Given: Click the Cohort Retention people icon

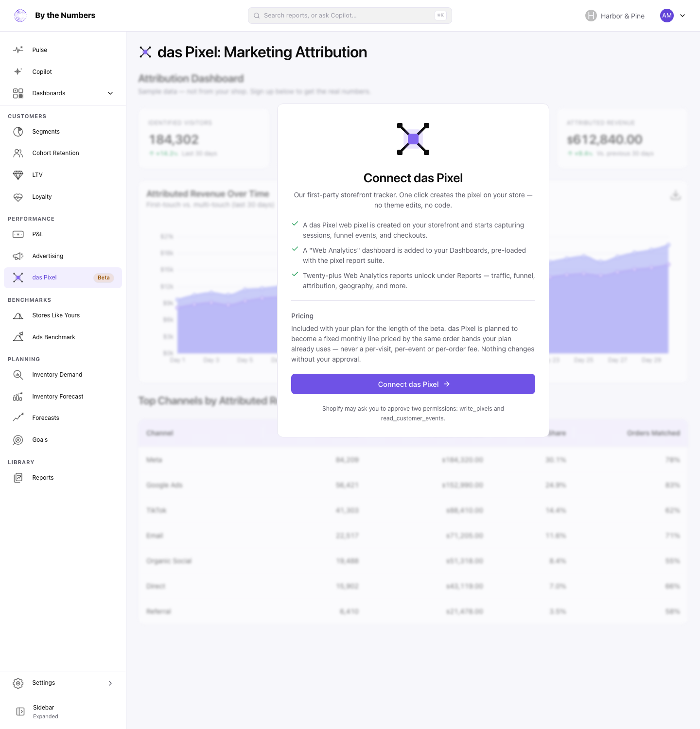Looking at the screenshot, I should tap(18, 153).
